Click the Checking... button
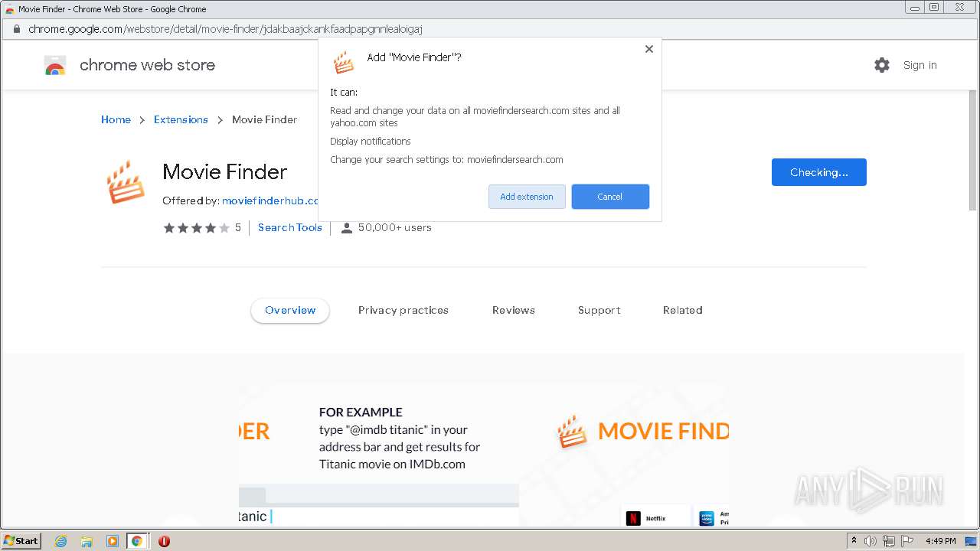 (x=819, y=172)
